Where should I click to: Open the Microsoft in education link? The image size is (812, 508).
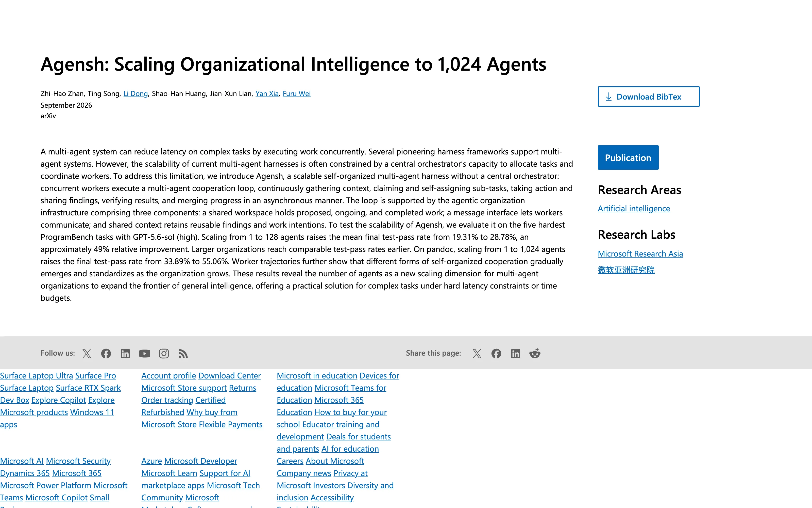pos(317,376)
